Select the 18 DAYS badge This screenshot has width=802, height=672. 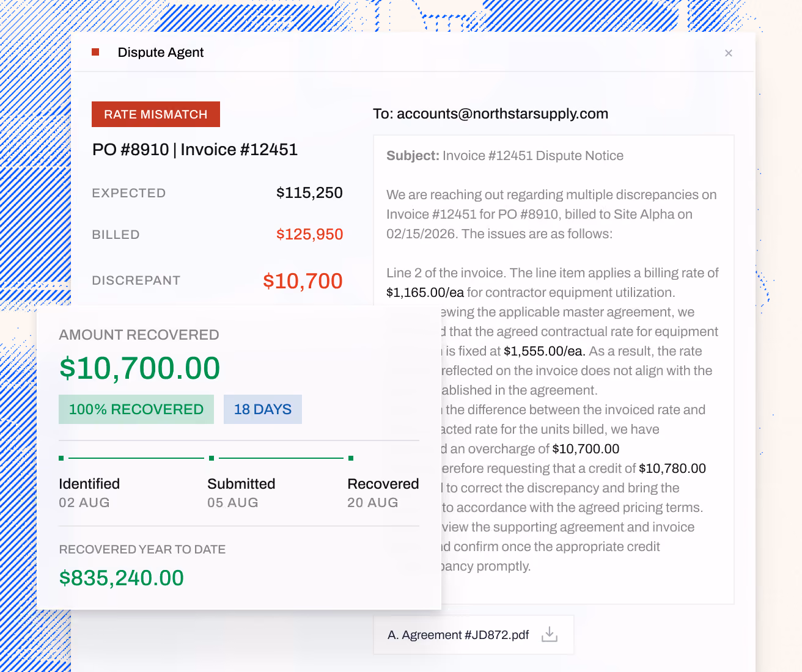(x=263, y=409)
